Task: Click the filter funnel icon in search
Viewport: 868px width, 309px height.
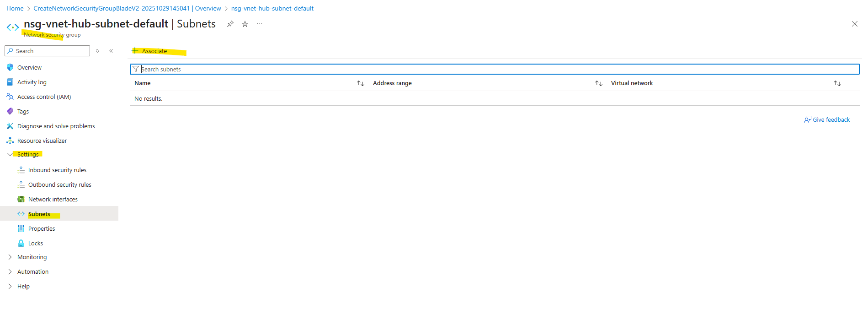Action: [x=136, y=69]
